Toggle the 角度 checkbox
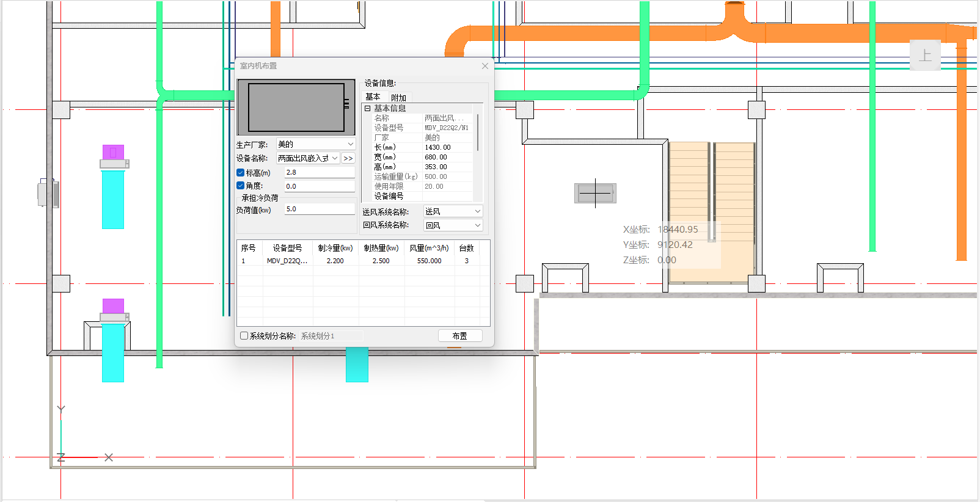Viewport: 980px width, 502px height. pos(241,186)
